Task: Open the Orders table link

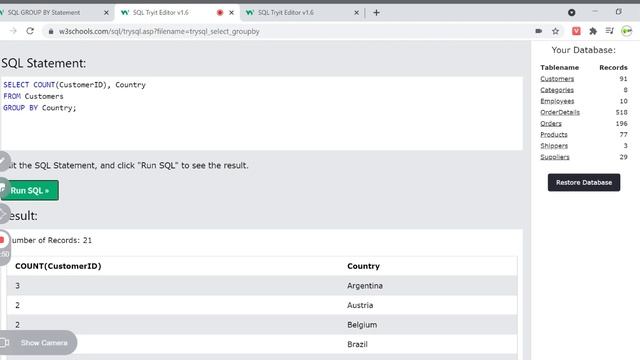Action: pos(551,123)
